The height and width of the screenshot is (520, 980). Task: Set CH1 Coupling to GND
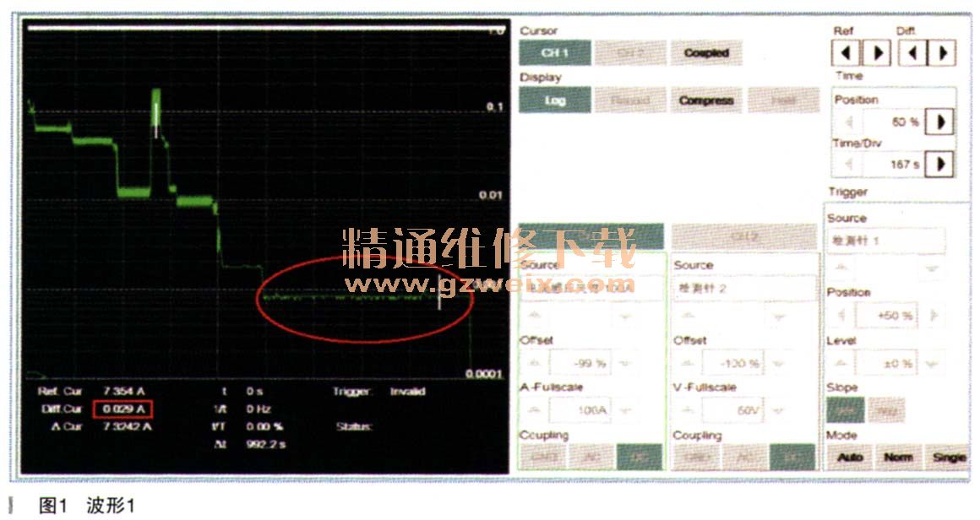543,457
